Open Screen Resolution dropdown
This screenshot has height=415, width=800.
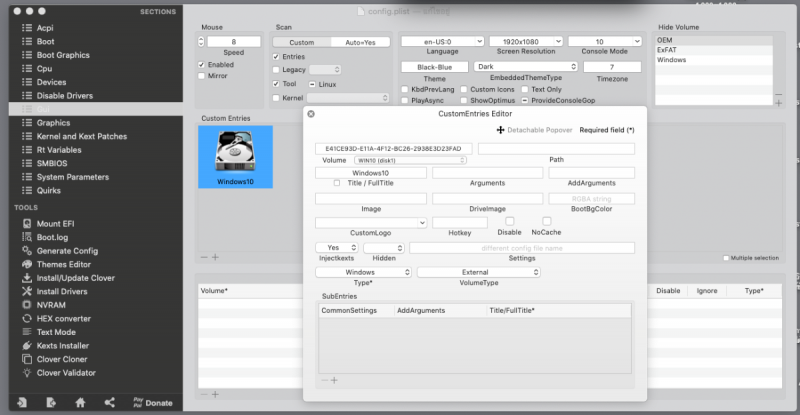point(526,41)
